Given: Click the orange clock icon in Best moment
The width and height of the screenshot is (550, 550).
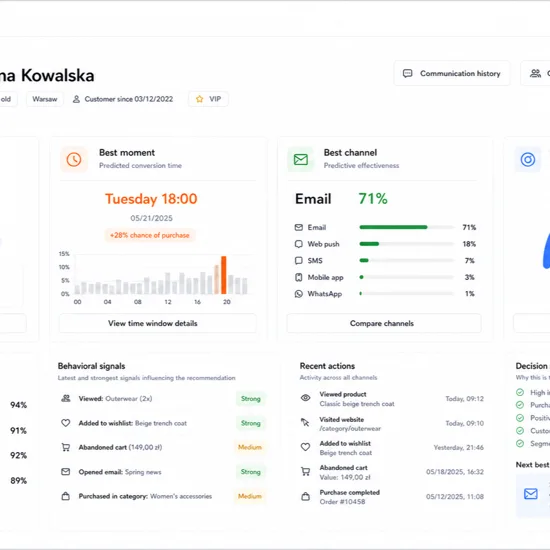Looking at the screenshot, I should (x=74, y=160).
